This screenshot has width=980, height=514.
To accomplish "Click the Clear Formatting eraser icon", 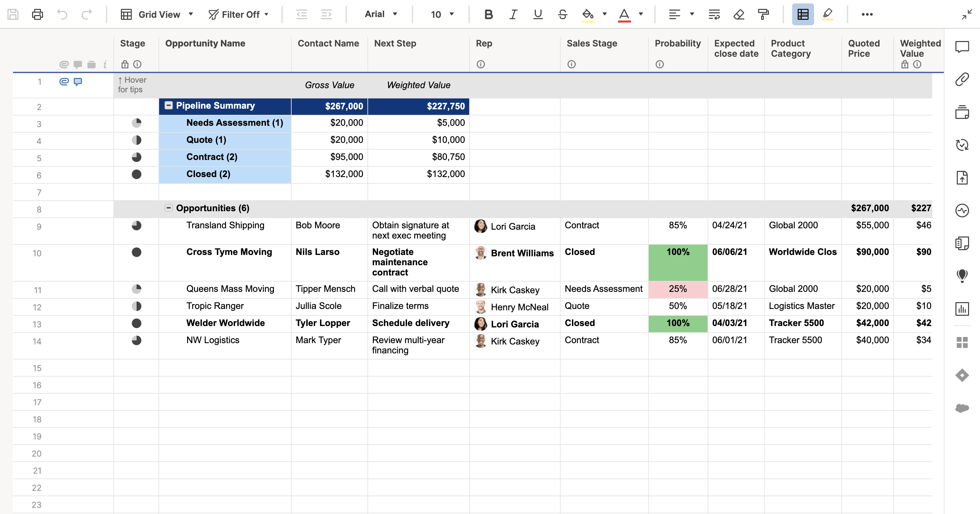I will 739,14.
